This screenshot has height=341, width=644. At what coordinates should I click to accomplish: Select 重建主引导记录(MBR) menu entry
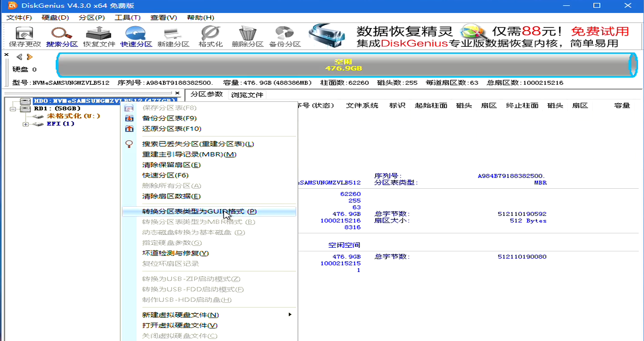(189, 155)
